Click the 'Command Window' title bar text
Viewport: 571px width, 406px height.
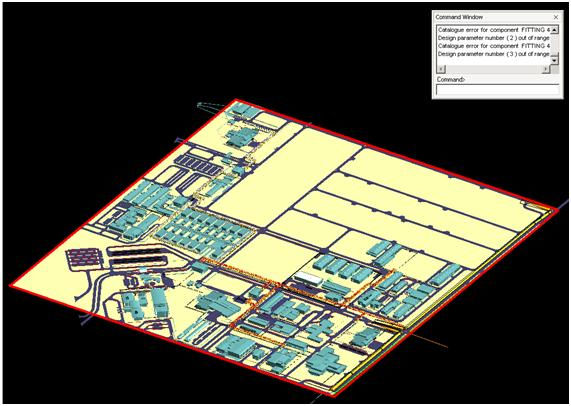[x=459, y=17]
